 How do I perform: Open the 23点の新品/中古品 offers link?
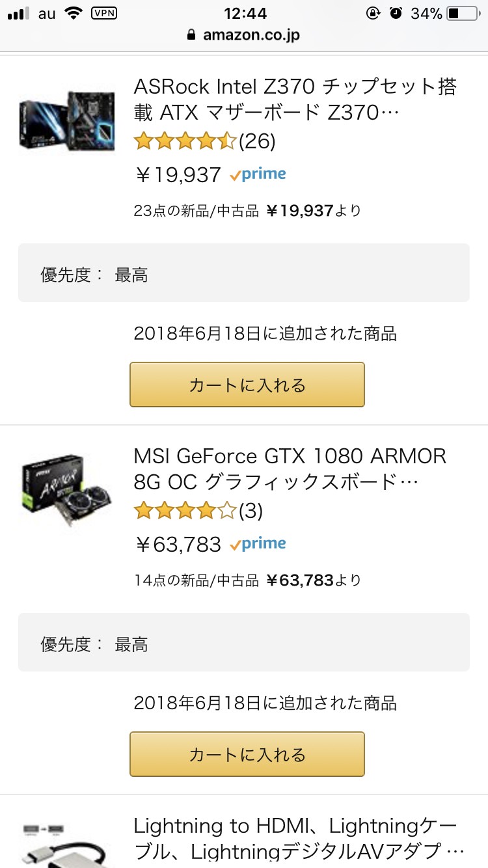coord(247,211)
